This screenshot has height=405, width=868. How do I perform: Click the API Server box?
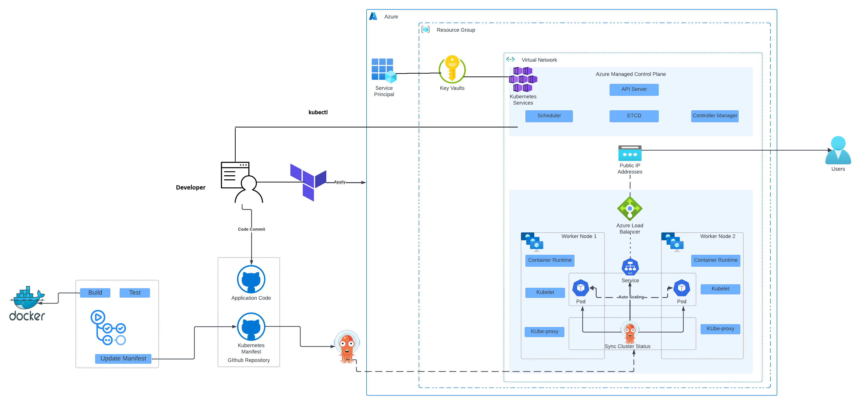[x=634, y=89]
